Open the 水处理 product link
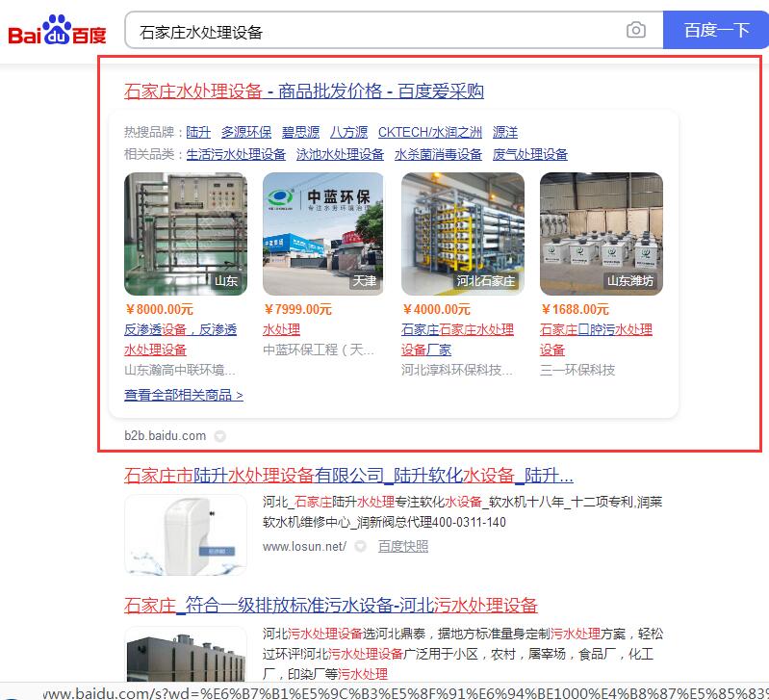Screen dimensions: 769x700 [x=281, y=329]
